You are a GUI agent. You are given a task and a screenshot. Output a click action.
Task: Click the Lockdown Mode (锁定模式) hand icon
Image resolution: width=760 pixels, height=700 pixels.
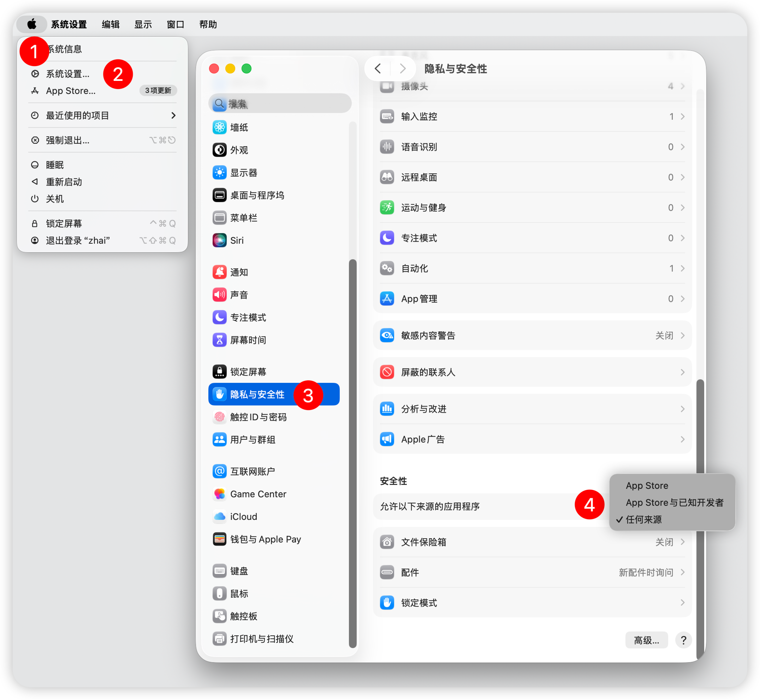pyautogui.click(x=387, y=602)
